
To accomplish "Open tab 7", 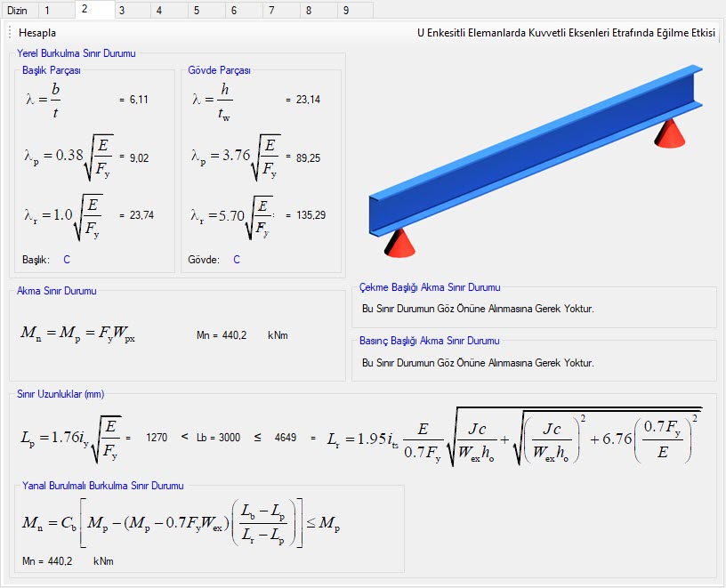I will coord(281,10).
